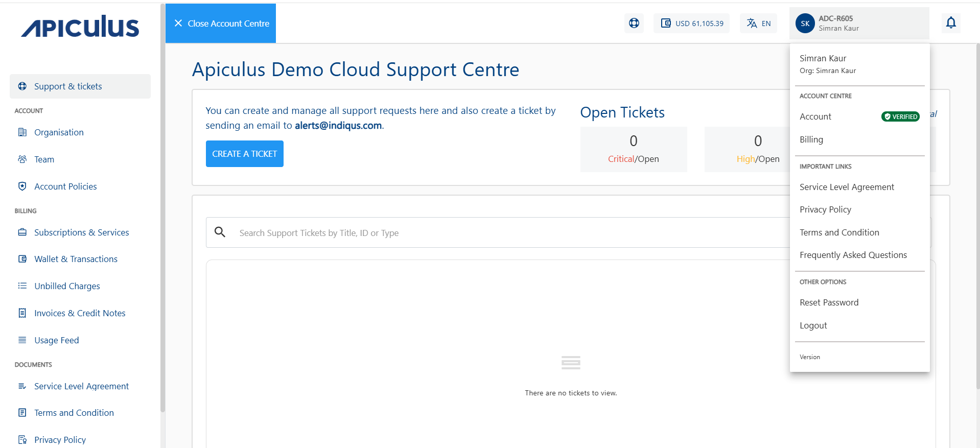Choose Logout in the user menu

coord(813,325)
